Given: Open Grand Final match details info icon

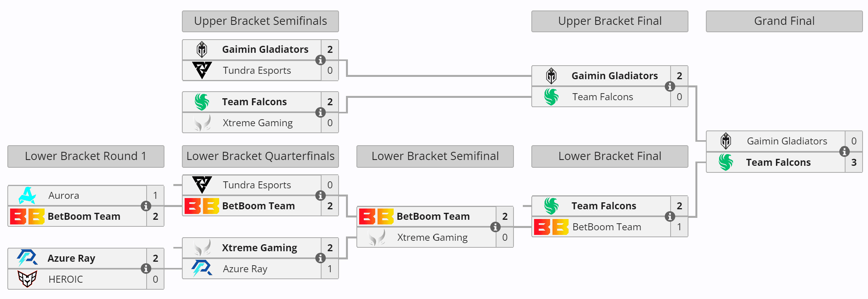Looking at the screenshot, I should click(844, 152).
